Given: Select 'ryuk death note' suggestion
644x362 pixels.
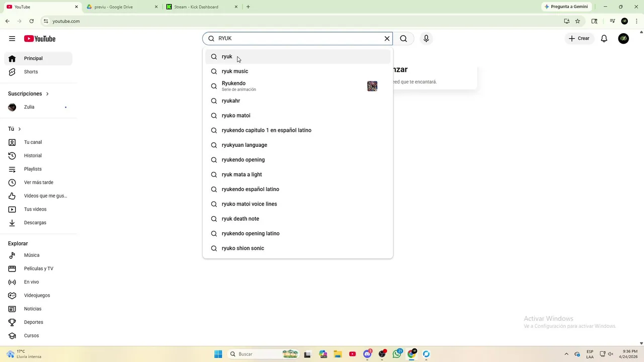Looking at the screenshot, I should coord(298,219).
